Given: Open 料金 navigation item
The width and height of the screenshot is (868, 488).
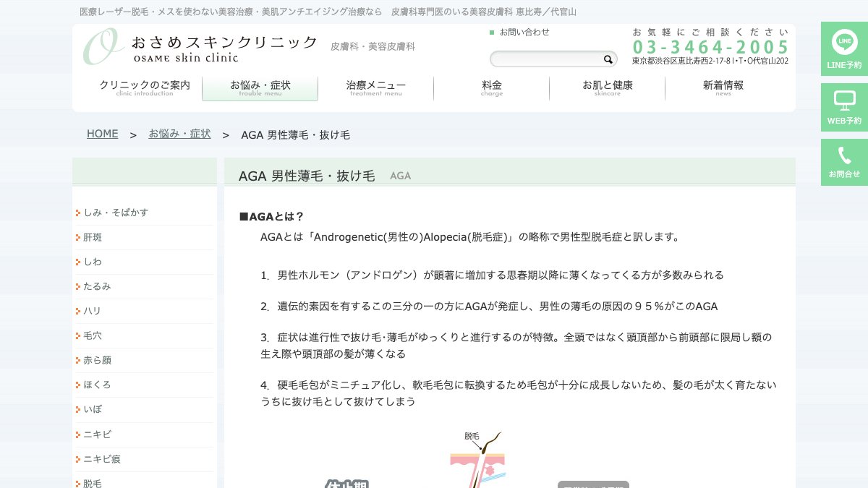Looking at the screenshot, I should (x=492, y=88).
